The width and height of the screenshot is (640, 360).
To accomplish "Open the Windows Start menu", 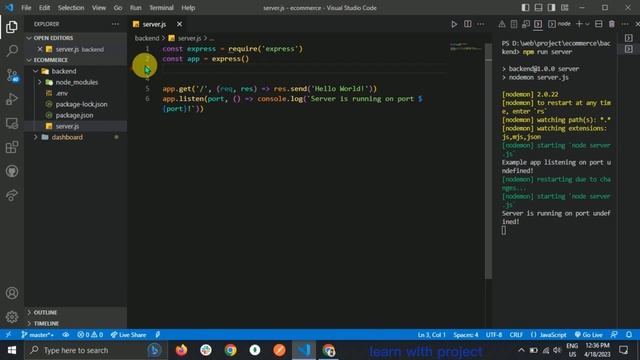I will 12,350.
